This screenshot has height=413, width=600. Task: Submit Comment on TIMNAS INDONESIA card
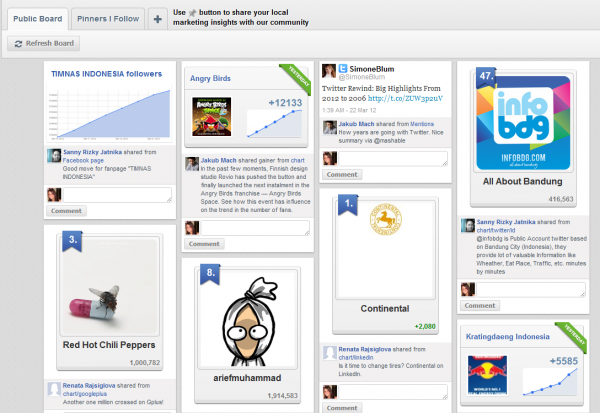66,211
